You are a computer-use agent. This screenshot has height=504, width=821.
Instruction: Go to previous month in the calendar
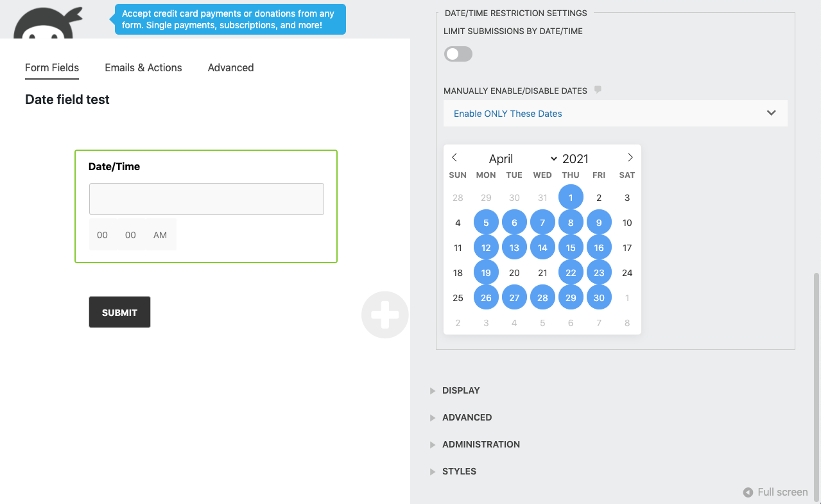[x=455, y=157]
